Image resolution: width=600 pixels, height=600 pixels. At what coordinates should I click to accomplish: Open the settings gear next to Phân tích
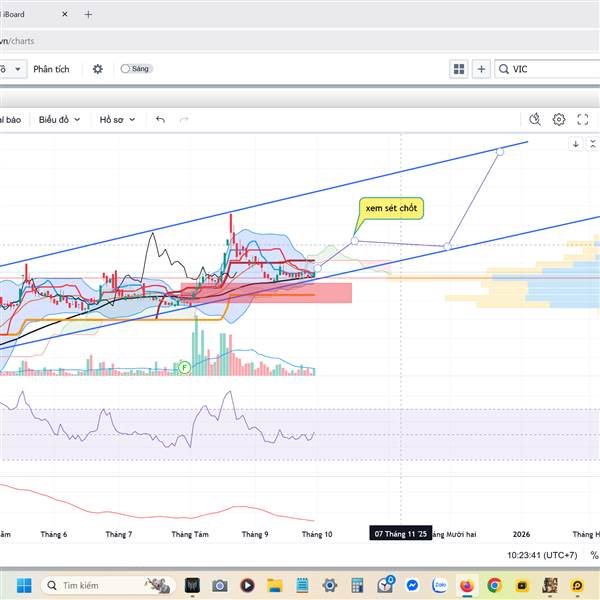[97, 69]
